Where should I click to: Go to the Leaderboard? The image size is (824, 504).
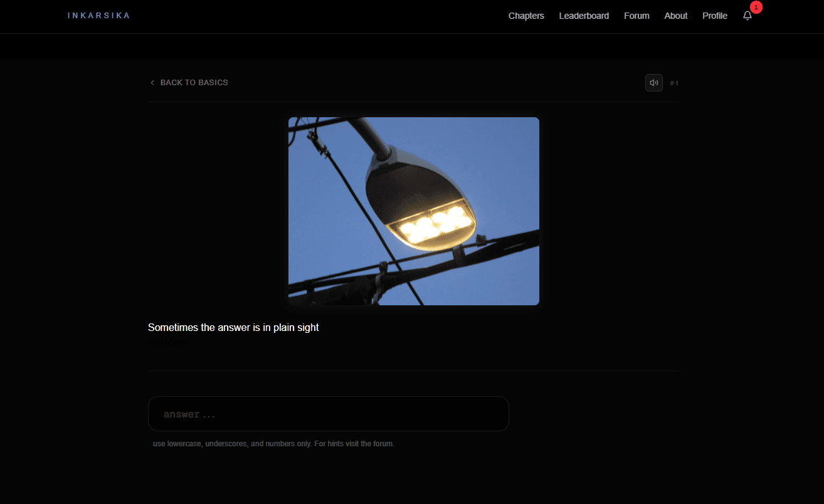[583, 16]
